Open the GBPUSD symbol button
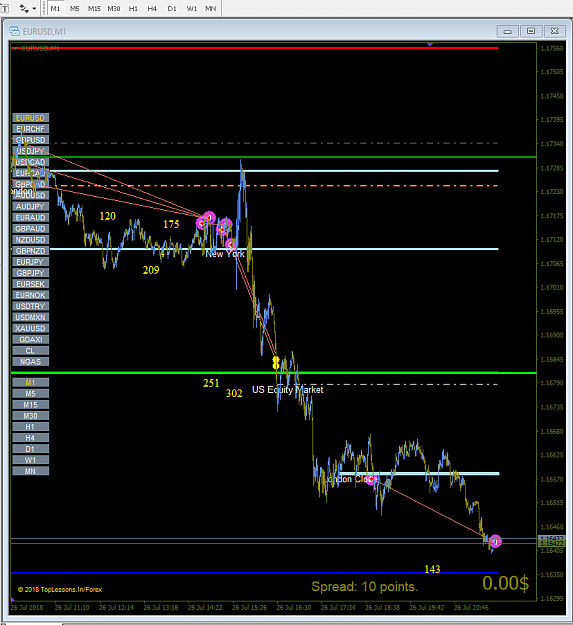573x625 pixels. coord(31,140)
